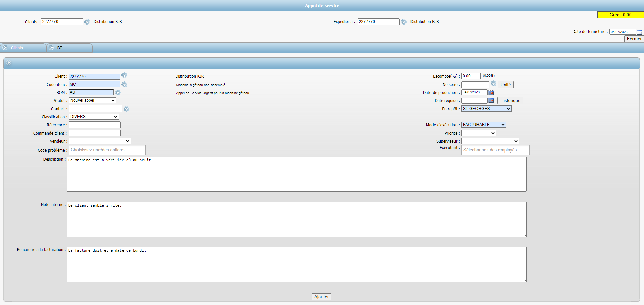Open the Date de fermeture calendar icon
Screen dimensions: 644x305
coord(639,32)
